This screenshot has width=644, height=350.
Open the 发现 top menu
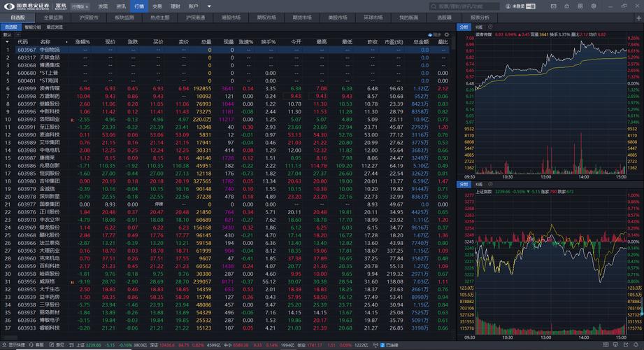click(x=103, y=6)
